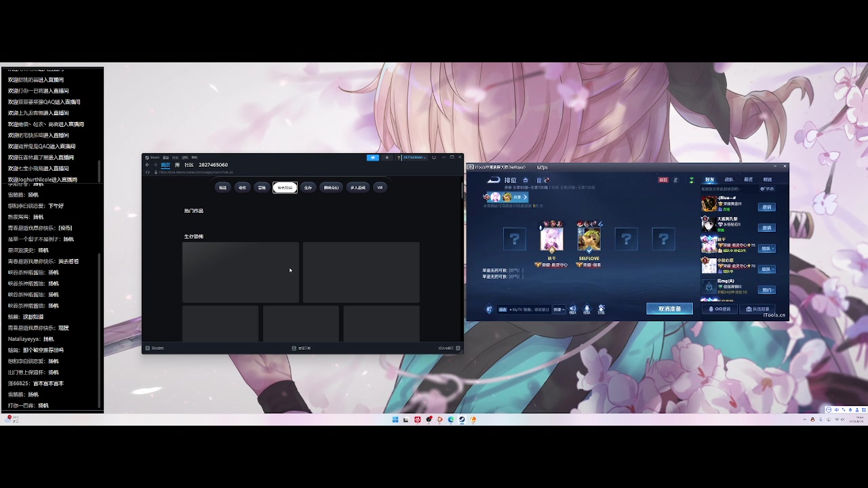The height and width of the screenshot is (488, 868).
Task: Click SELFLOVE player avatar in lineup
Action: (x=589, y=239)
